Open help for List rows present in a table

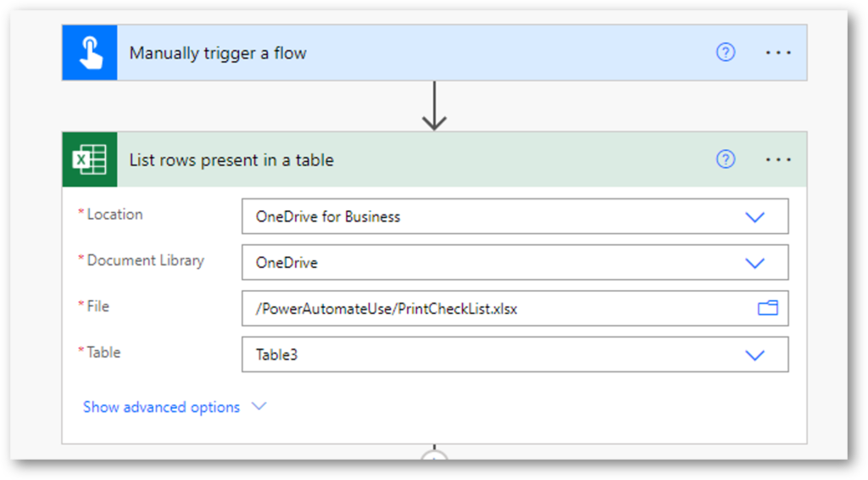(726, 159)
